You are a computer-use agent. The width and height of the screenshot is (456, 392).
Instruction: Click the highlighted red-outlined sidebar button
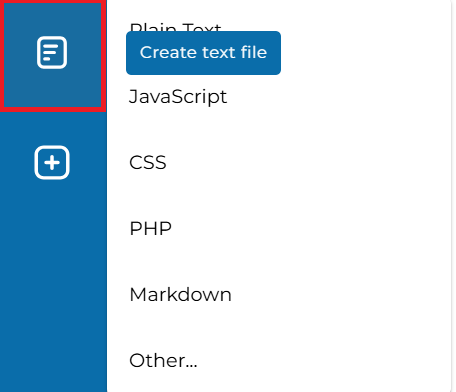click(x=53, y=55)
